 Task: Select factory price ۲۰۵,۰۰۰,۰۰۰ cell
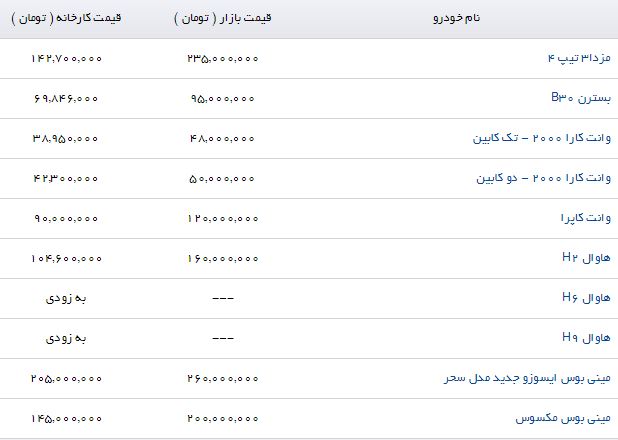(x=66, y=379)
